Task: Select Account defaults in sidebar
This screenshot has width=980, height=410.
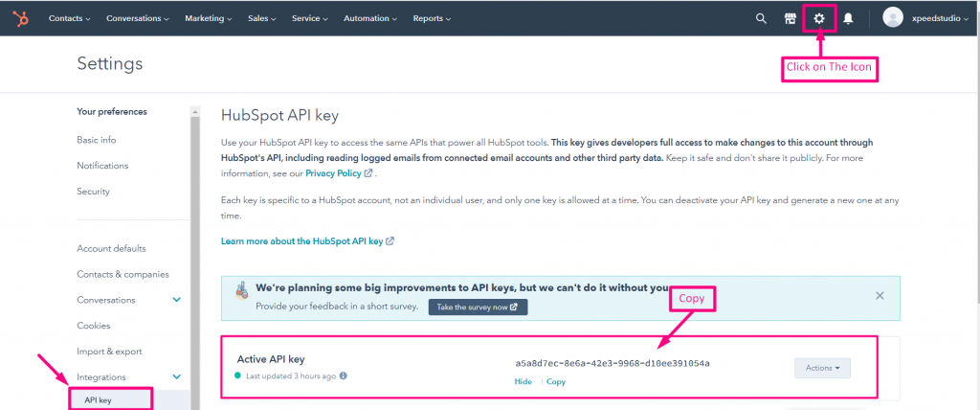Action: pyautogui.click(x=111, y=248)
